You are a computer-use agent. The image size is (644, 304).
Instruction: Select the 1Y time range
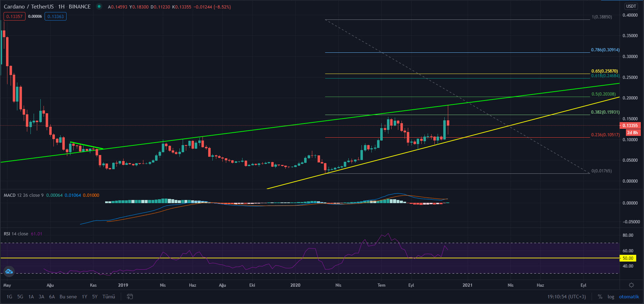(85, 297)
